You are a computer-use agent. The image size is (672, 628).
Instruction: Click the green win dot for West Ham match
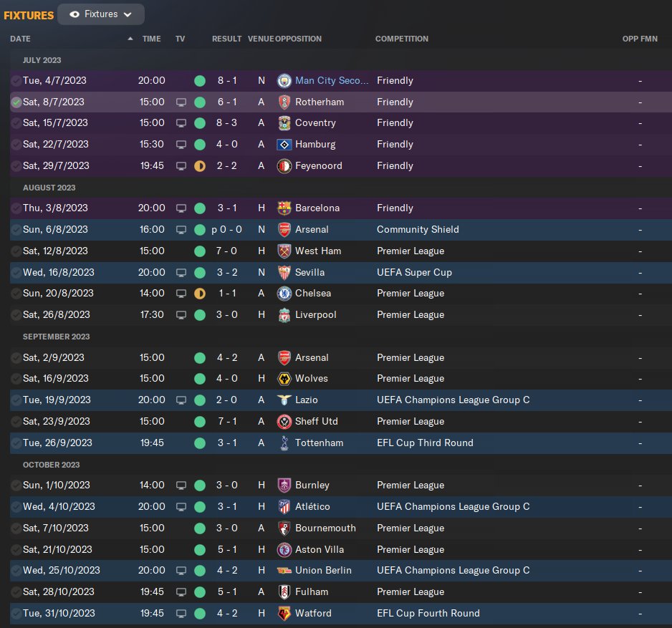(200, 251)
